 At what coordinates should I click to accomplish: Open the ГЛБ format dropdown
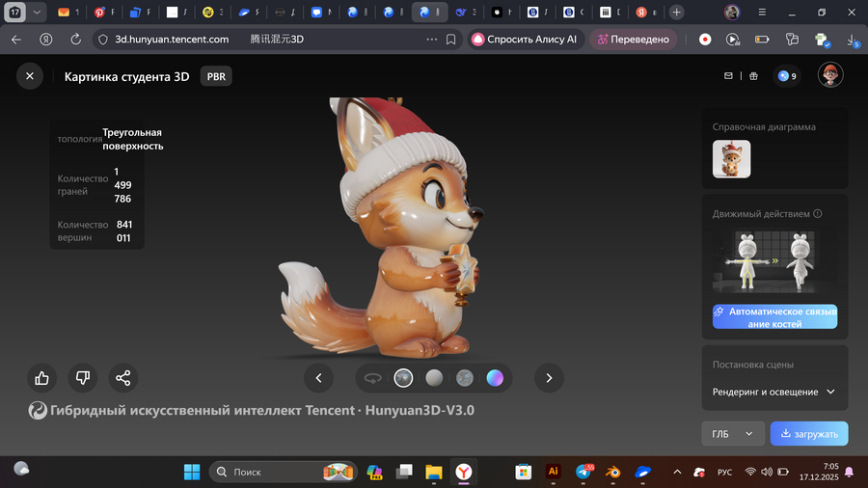[732, 434]
